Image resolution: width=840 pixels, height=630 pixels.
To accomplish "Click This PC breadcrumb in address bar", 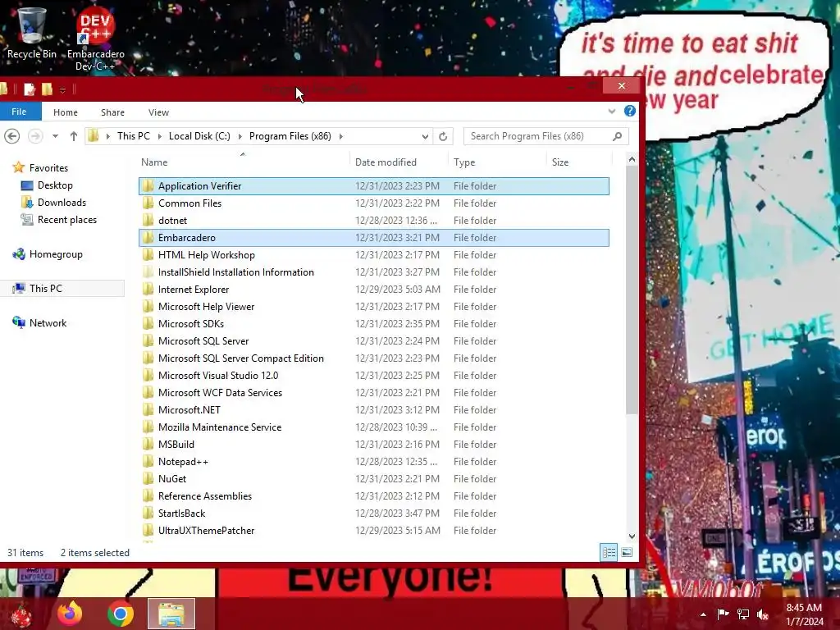I will point(134,136).
